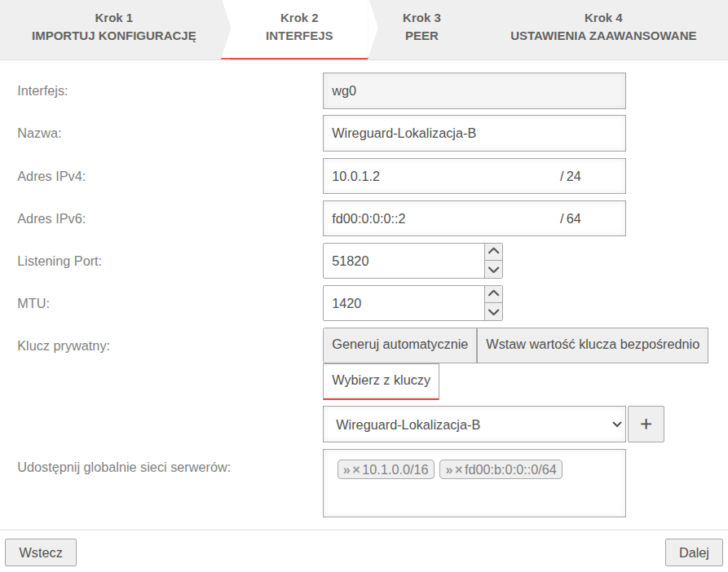Click the Adres IPv4 label
The image size is (728, 572).
pyautogui.click(x=51, y=176)
